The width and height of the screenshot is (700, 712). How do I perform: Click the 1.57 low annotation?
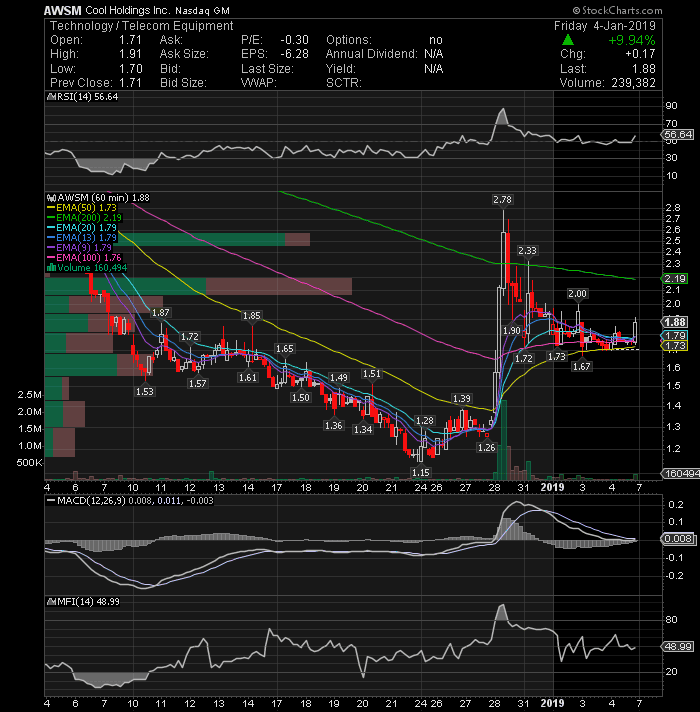[x=197, y=384]
